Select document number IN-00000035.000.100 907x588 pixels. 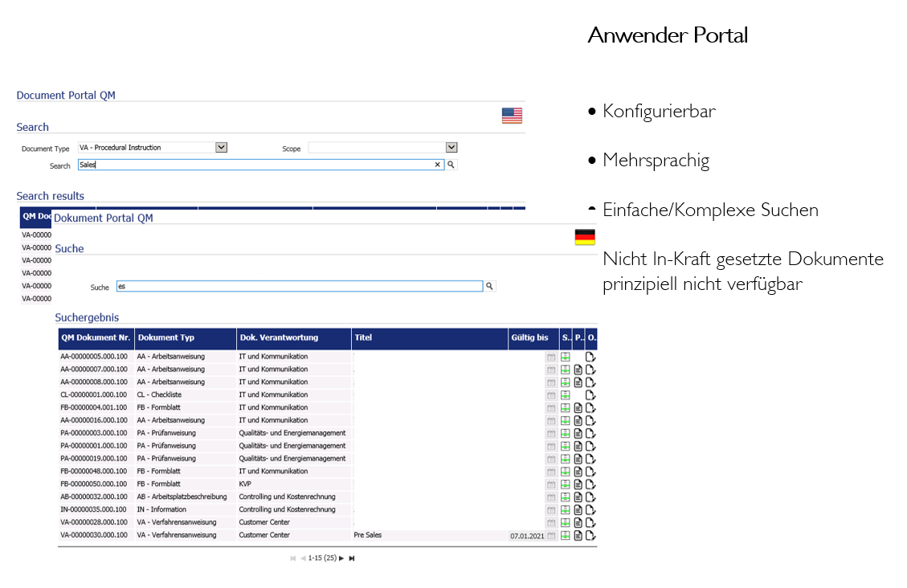pos(94,509)
